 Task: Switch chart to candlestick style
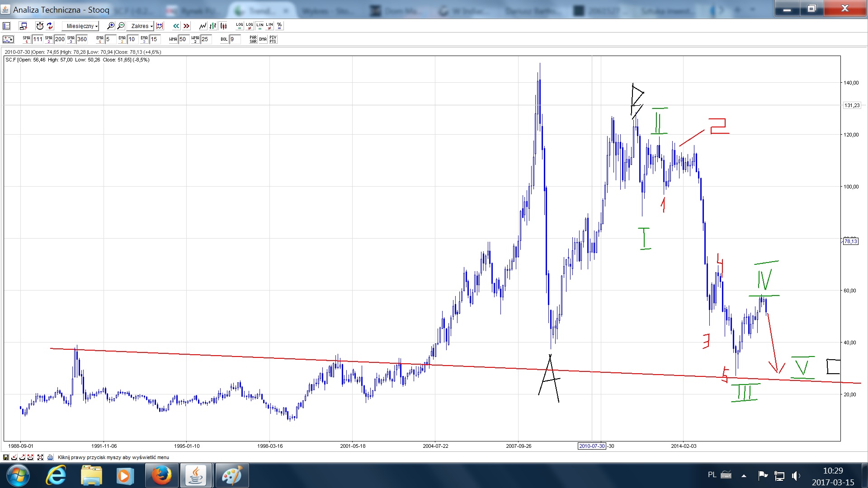(223, 26)
